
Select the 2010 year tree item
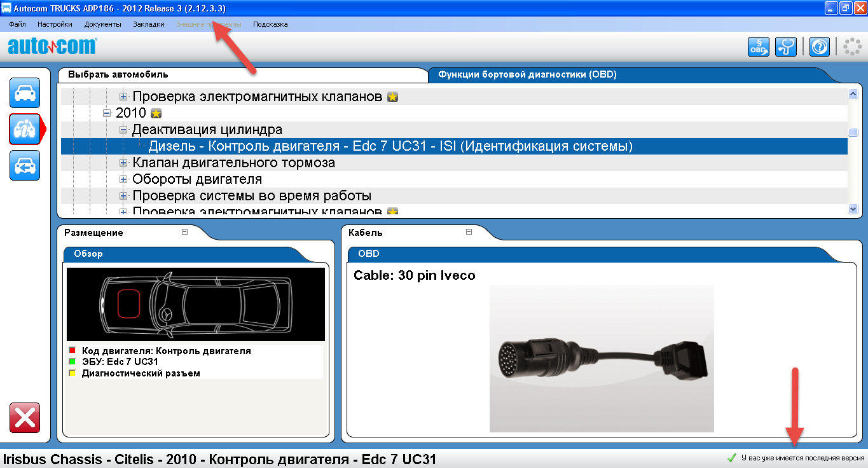tap(131, 113)
